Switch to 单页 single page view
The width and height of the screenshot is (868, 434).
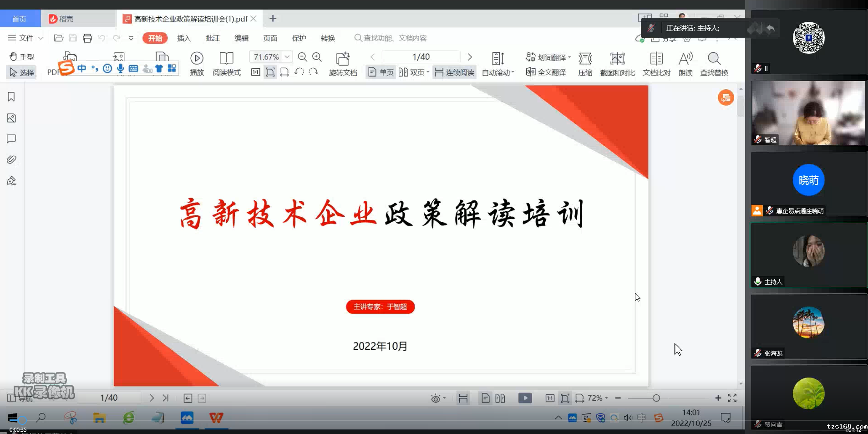pyautogui.click(x=381, y=72)
